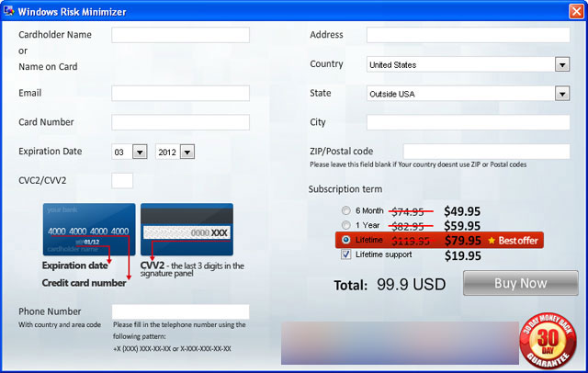Click the ZIP code blank field notice text
Screen dimensions: 588x373
(x=418, y=164)
